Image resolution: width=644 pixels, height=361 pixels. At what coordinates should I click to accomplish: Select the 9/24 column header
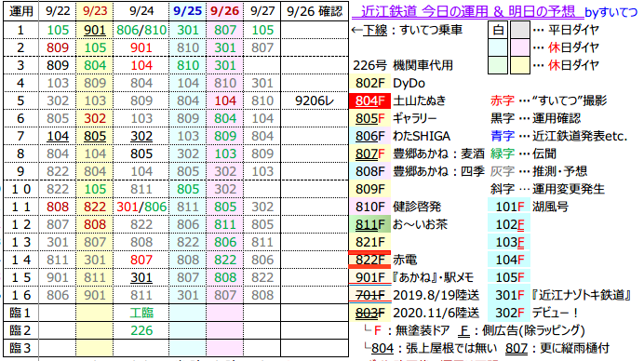[141, 11]
